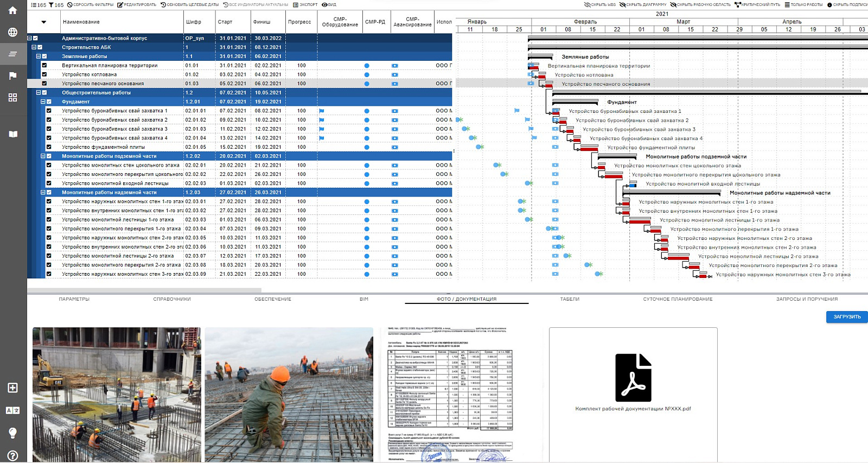This screenshot has width=868, height=463.
Task: Toggle checkbox for Устройство монолитной входной лестницы
Action: tap(49, 183)
